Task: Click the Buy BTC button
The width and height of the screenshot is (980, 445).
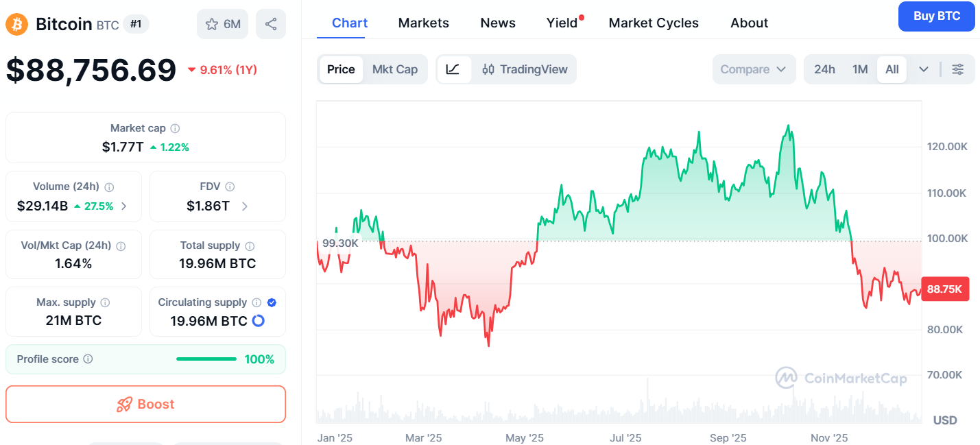Action: coord(936,16)
